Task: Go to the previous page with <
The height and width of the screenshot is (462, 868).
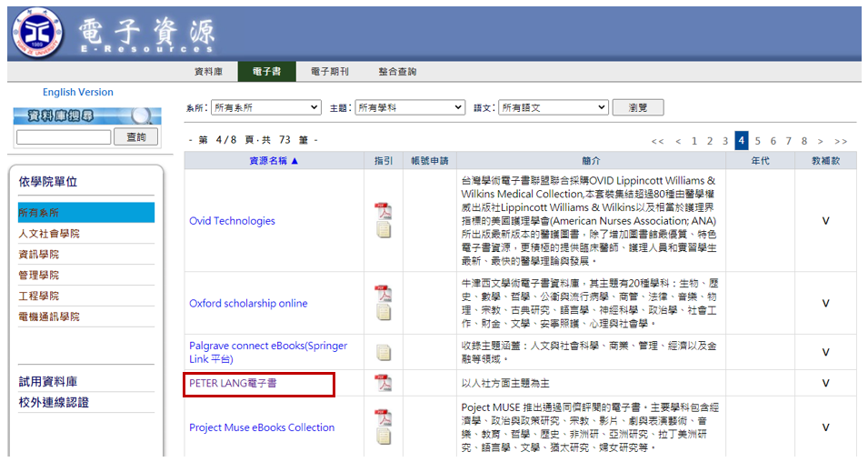Action: click(x=678, y=141)
